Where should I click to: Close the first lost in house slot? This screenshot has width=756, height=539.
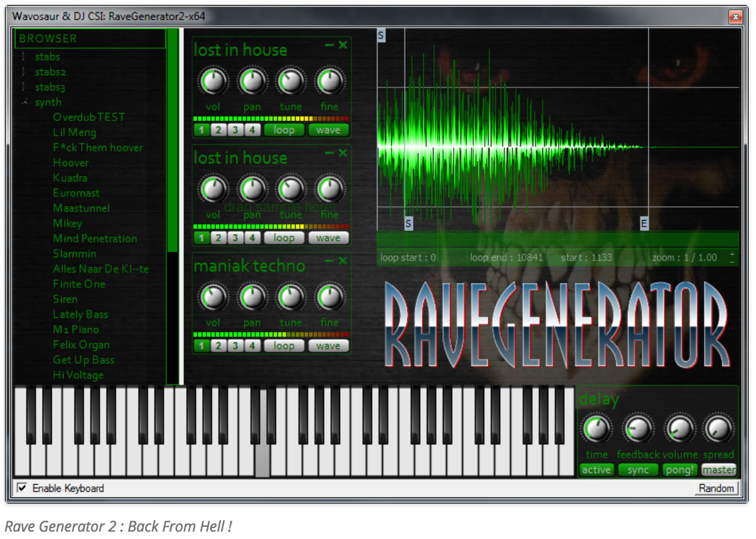click(343, 45)
